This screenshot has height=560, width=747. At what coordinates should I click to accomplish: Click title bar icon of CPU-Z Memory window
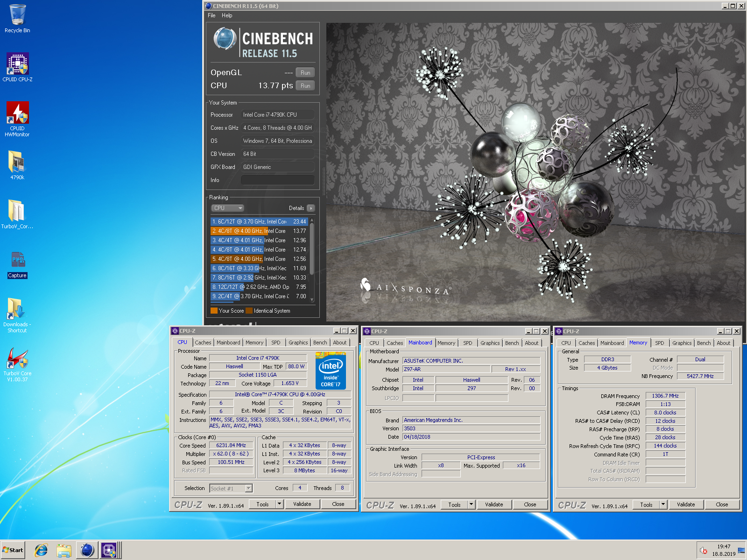(x=559, y=331)
